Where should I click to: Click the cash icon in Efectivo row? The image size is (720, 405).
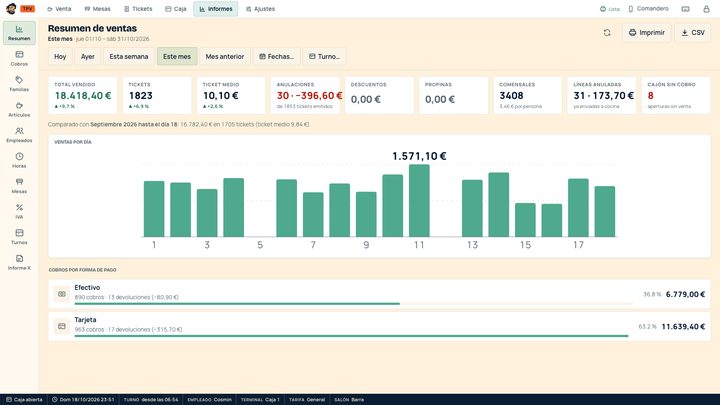[62, 294]
